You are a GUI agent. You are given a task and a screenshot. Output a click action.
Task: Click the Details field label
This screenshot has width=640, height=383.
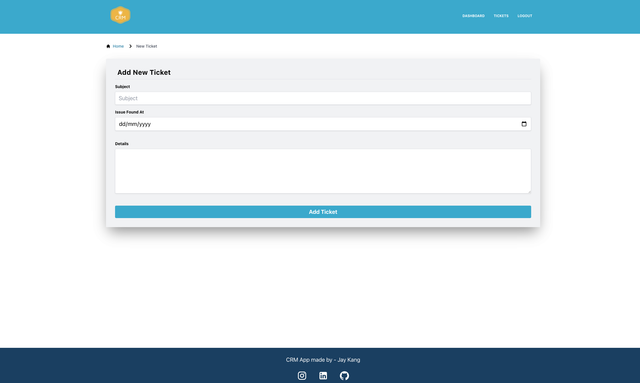[x=122, y=144]
